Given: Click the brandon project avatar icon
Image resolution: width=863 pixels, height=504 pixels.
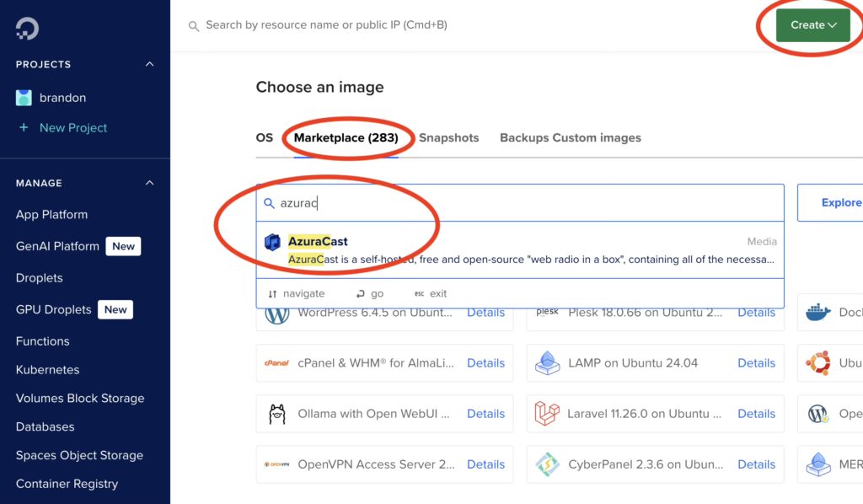Looking at the screenshot, I should pos(24,98).
